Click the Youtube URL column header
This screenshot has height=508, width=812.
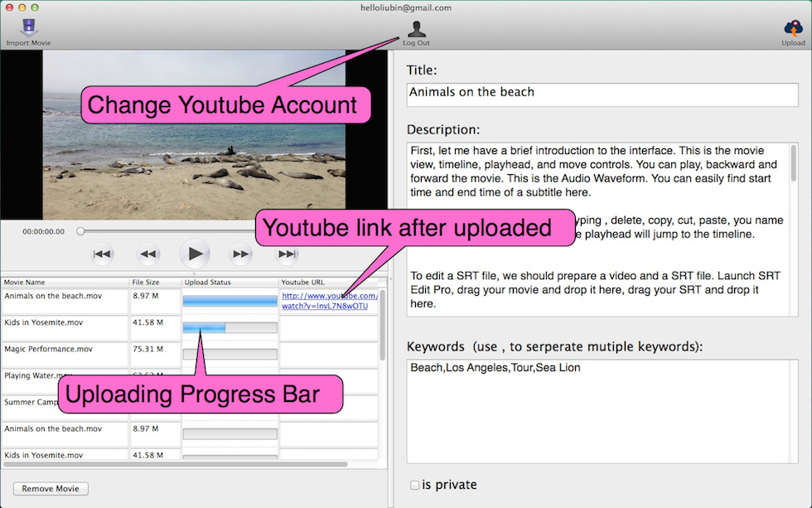pyautogui.click(x=330, y=283)
